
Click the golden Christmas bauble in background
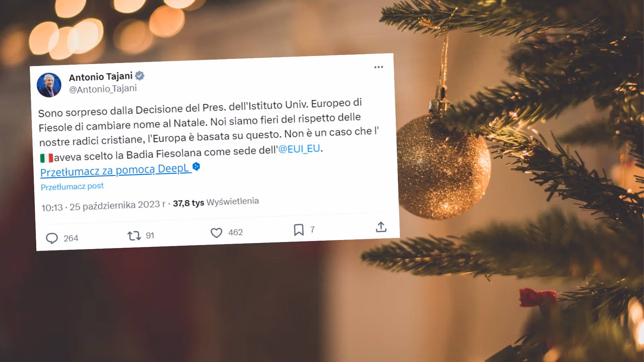coord(443,167)
